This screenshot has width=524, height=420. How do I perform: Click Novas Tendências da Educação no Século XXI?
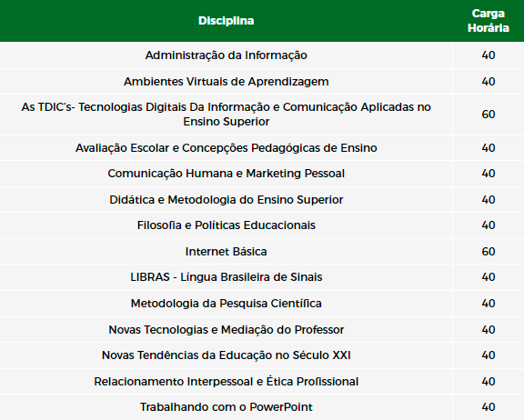click(227, 355)
